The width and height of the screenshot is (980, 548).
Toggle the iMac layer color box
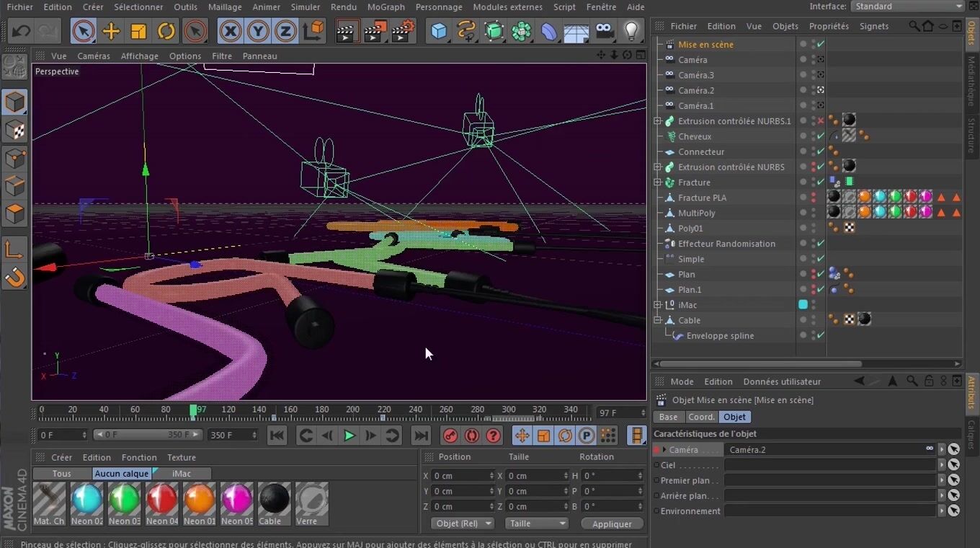[x=803, y=305]
